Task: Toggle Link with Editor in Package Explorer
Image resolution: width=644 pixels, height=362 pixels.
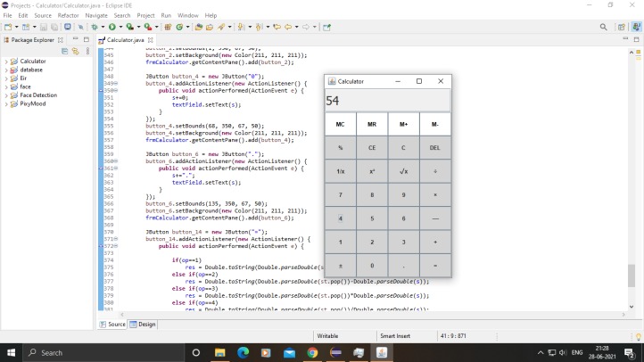Action: point(75,51)
